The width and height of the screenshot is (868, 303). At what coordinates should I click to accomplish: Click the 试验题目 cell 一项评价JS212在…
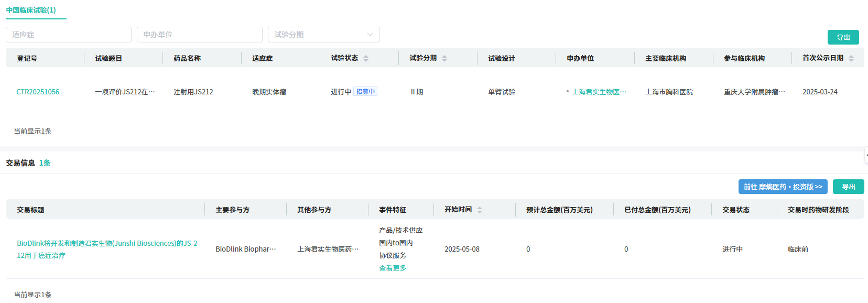125,92
